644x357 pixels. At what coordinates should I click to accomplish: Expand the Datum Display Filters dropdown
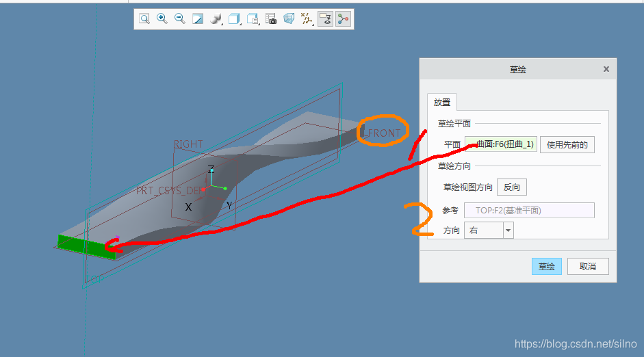[x=307, y=19]
